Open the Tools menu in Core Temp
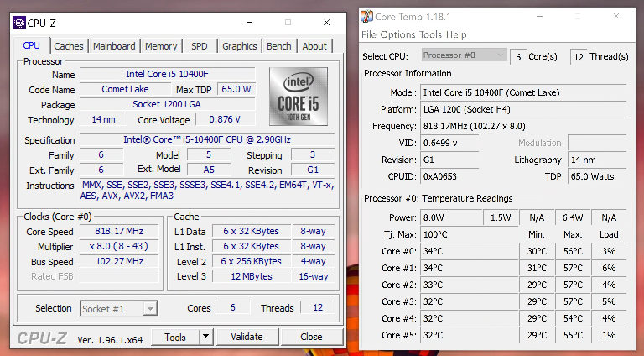The height and width of the screenshot is (356, 644). [430, 34]
